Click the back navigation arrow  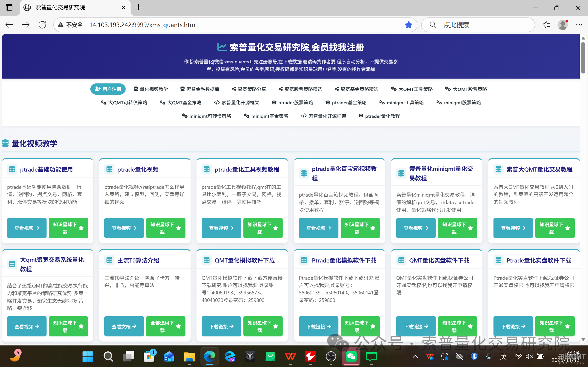point(9,25)
